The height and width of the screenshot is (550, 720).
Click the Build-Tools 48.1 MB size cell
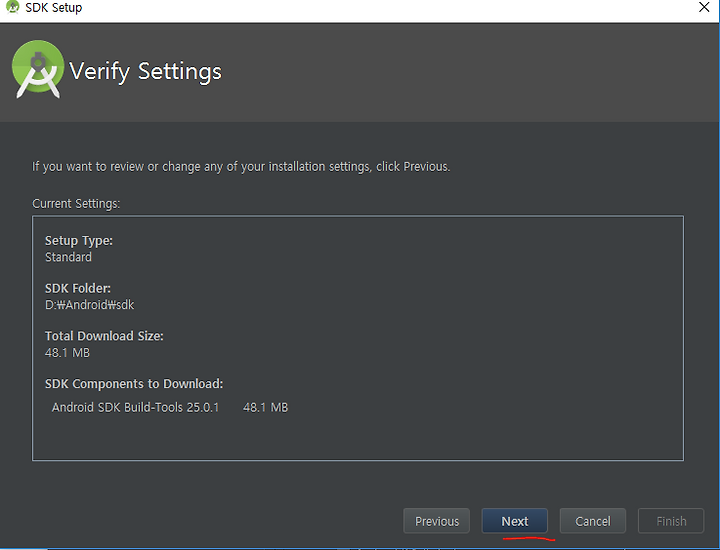pos(265,407)
